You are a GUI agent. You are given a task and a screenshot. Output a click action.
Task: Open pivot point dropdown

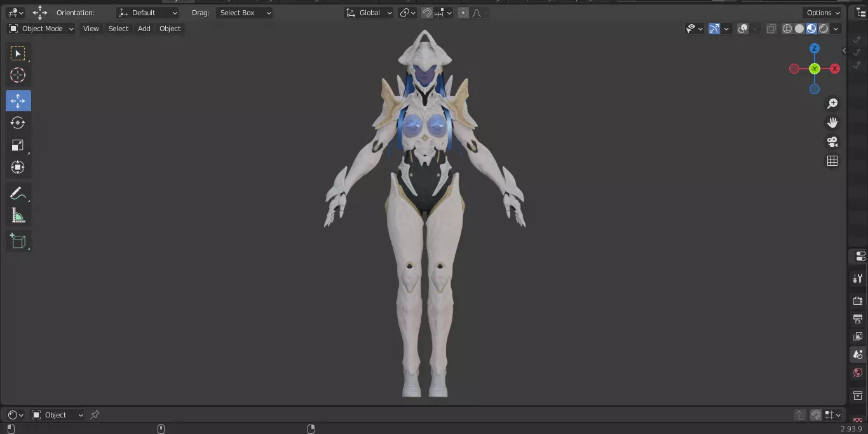pos(407,13)
